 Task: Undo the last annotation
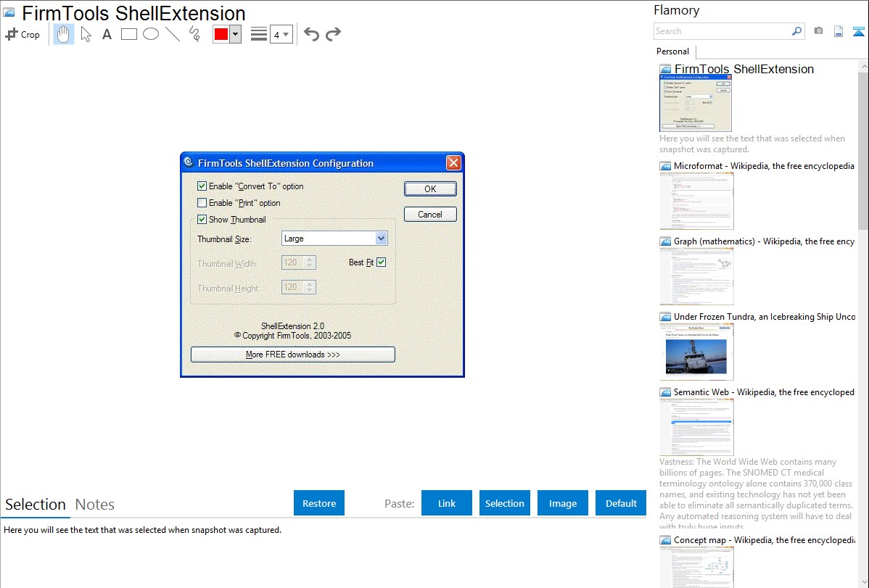click(311, 34)
